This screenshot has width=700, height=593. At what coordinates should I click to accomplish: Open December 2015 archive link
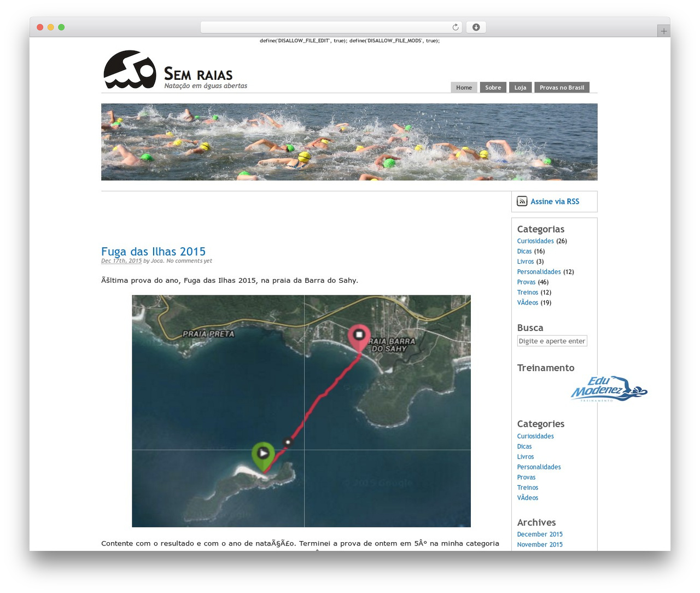tap(540, 534)
